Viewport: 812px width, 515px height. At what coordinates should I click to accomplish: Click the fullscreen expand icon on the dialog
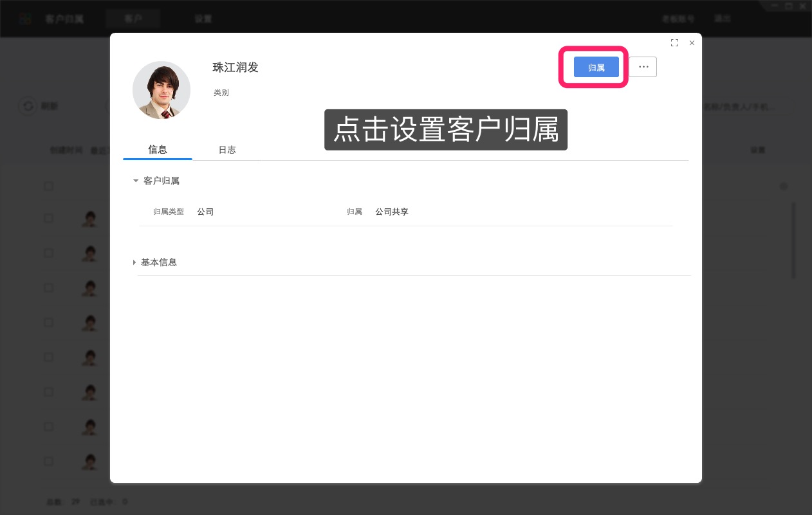coord(674,42)
